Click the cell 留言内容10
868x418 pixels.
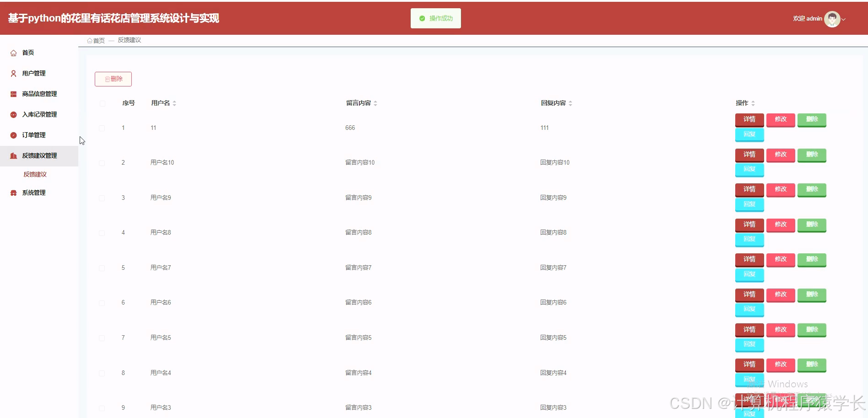360,163
